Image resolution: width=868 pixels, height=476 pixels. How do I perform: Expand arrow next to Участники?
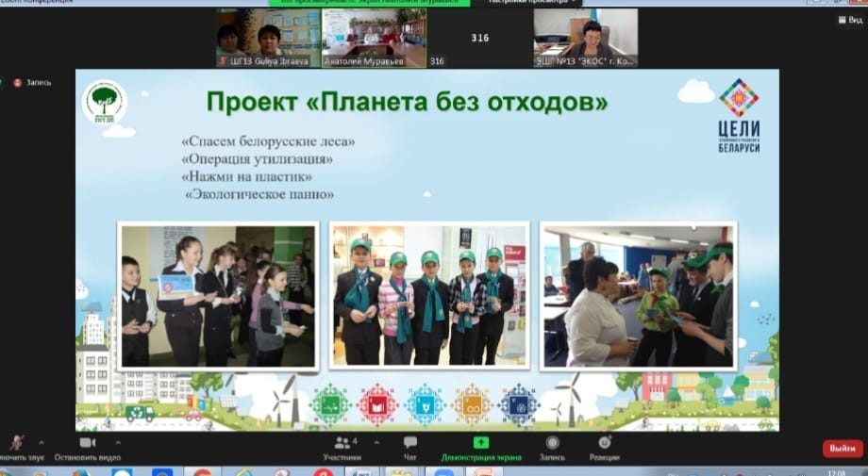pos(377,442)
